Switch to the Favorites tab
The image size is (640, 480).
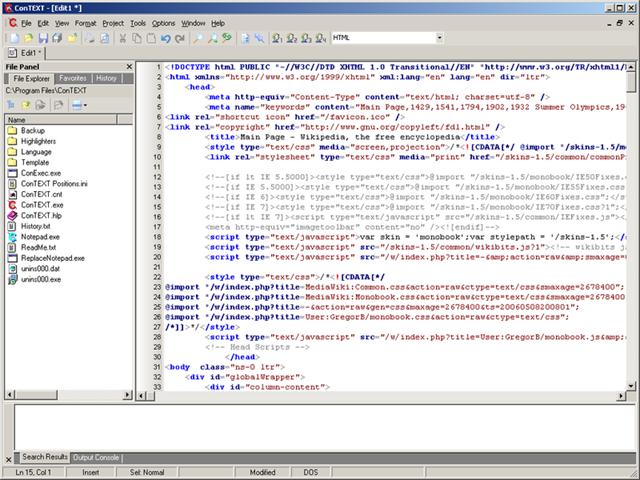pos(72,78)
